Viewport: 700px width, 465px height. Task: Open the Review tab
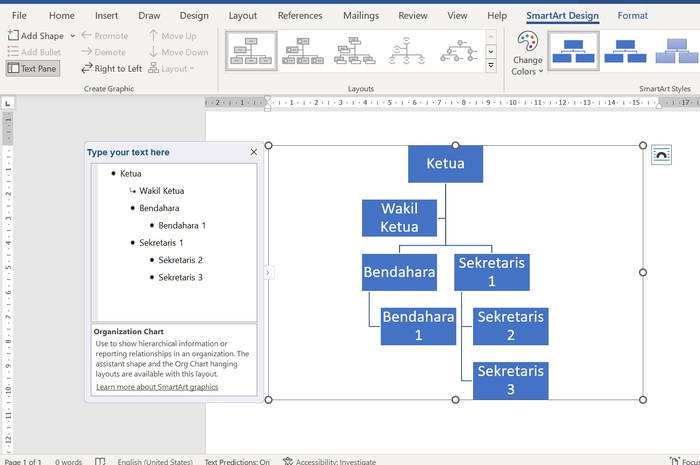(x=412, y=16)
